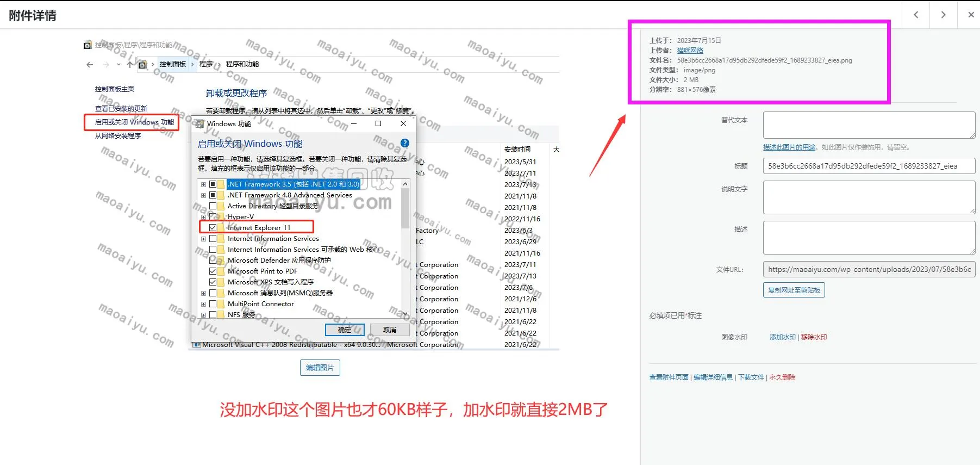Select 程序和功能 in the address breadcrumb
The height and width of the screenshot is (465, 980).
[x=242, y=64]
